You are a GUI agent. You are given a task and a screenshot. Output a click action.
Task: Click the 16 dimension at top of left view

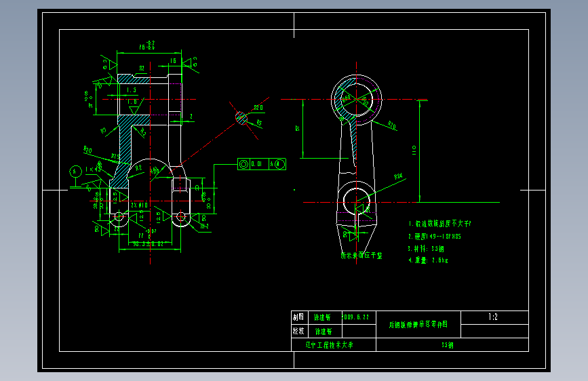tap(173, 61)
